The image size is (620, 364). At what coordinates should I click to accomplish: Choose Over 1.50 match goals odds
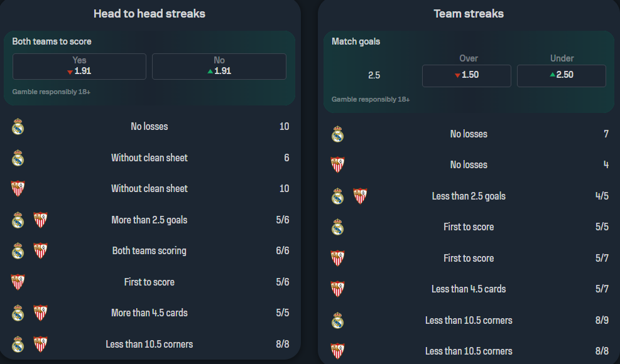[467, 75]
